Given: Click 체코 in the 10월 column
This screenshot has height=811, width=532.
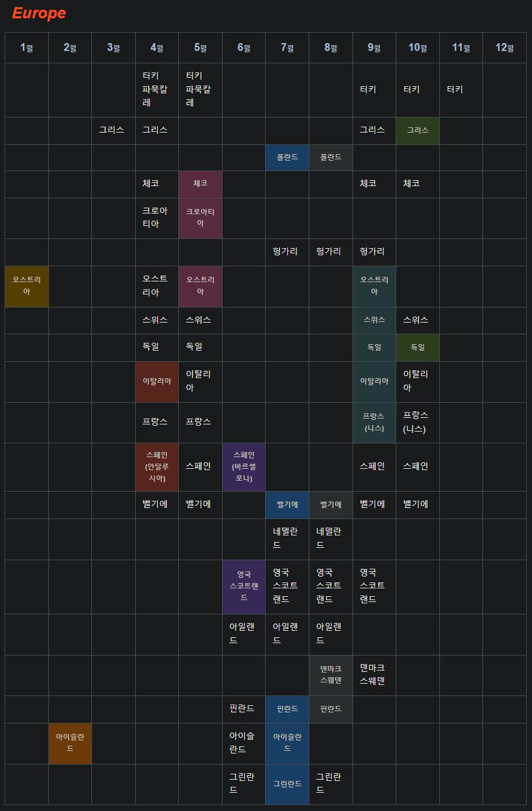Looking at the screenshot, I should [x=412, y=183].
